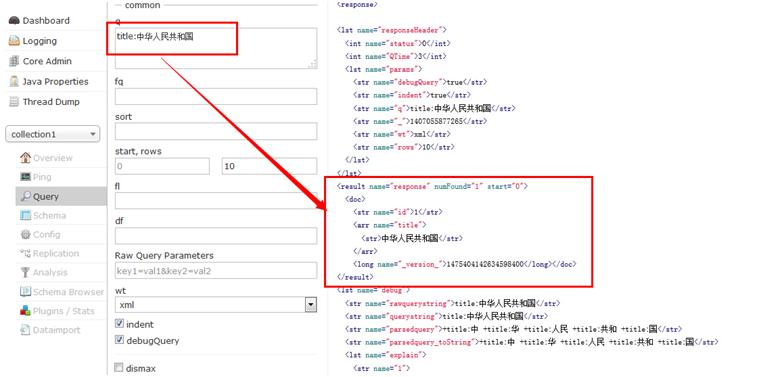This screenshot has width=782, height=377.
Task: Click the QTime value line
Action: point(395,56)
